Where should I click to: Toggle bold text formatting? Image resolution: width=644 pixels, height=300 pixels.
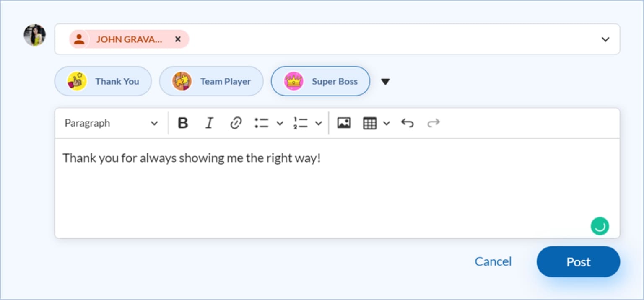pos(183,123)
